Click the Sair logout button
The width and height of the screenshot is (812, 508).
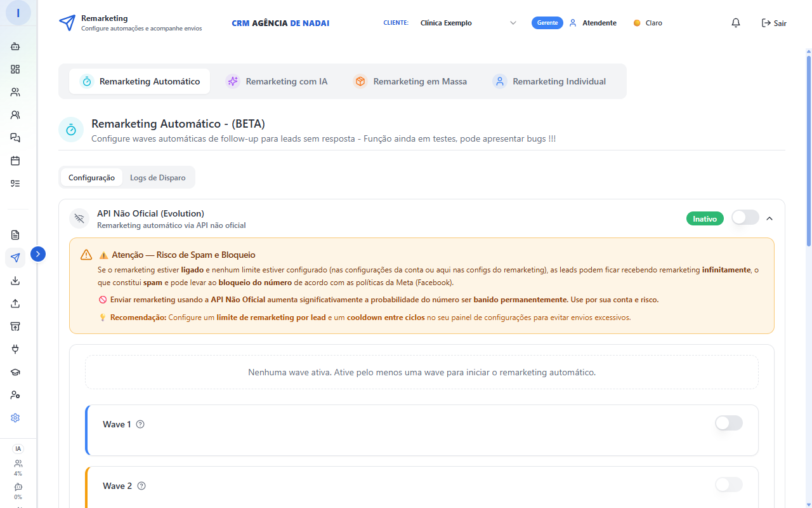[774, 23]
